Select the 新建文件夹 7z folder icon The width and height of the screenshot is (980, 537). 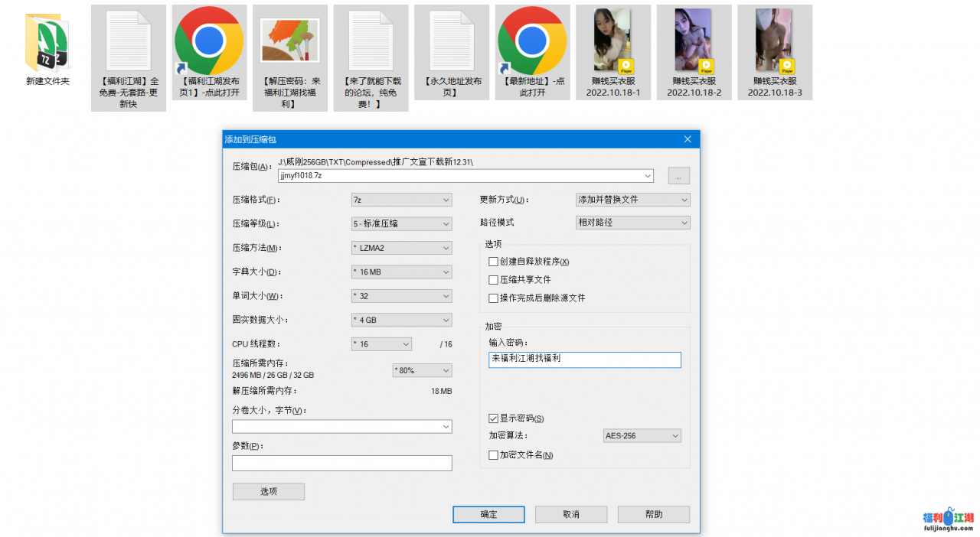click(47, 42)
